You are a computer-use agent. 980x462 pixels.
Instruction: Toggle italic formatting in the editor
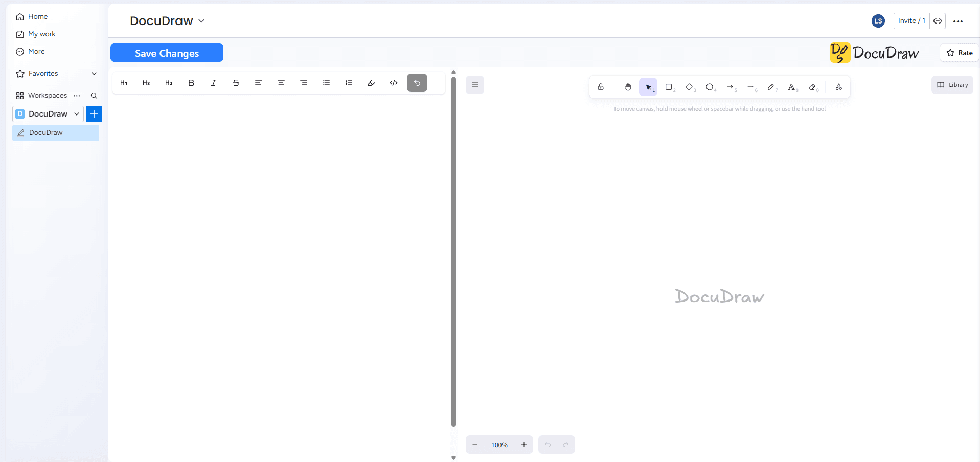(213, 82)
